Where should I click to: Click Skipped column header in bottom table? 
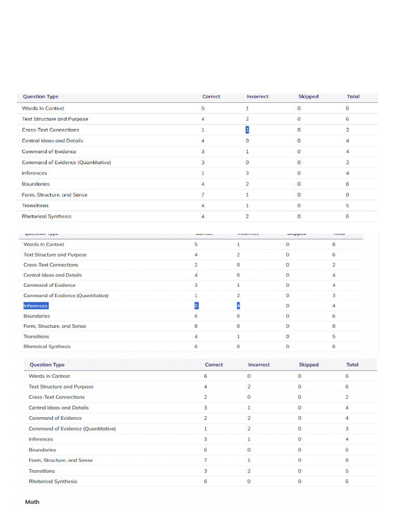pyautogui.click(x=309, y=365)
